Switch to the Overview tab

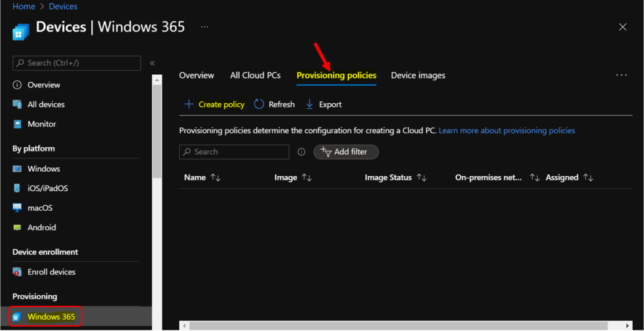(x=196, y=76)
